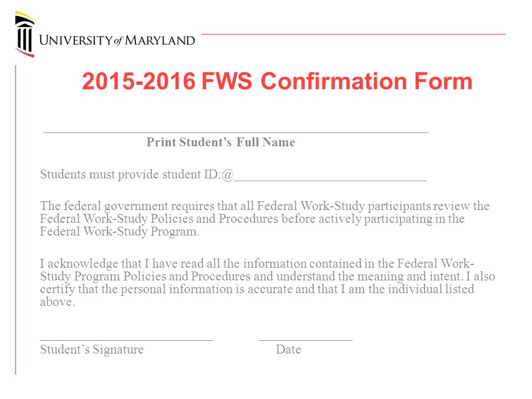
Task: Click the Print Student's Full Name label
Action: pos(221,142)
